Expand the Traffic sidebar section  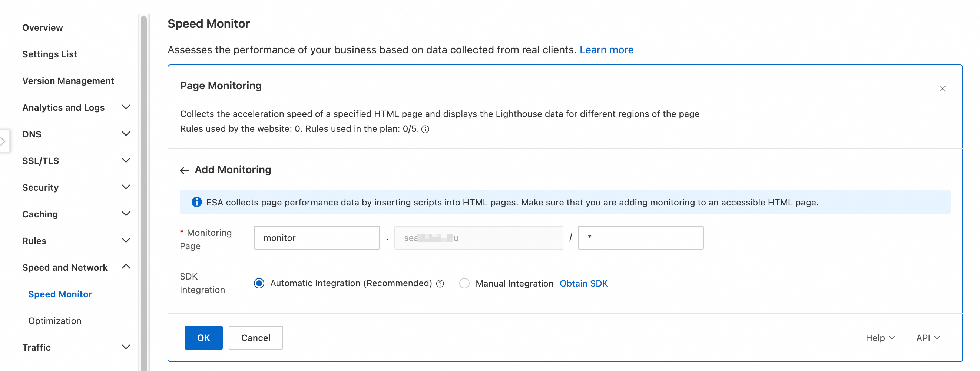pyautogui.click(x=126, y=347)
